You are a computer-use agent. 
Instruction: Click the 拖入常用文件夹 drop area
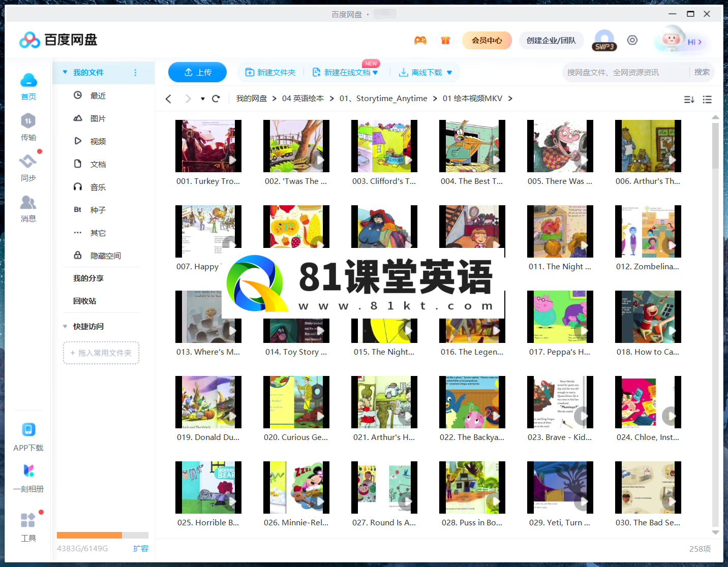(x=101, y=353)
